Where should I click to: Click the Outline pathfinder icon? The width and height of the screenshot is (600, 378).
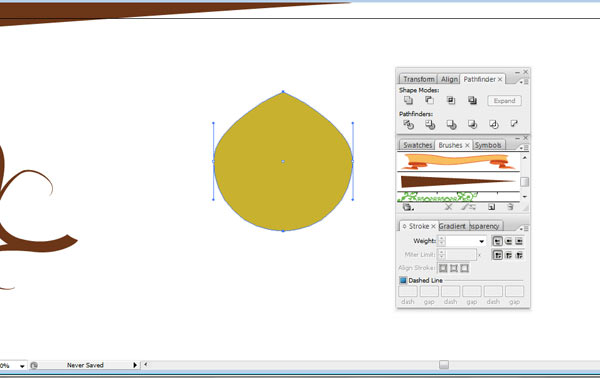(494, 124)
